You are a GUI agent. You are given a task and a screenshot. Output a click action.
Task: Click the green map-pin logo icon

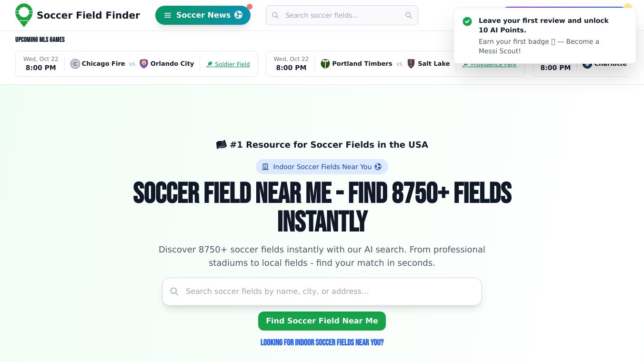tap(24, 15)
